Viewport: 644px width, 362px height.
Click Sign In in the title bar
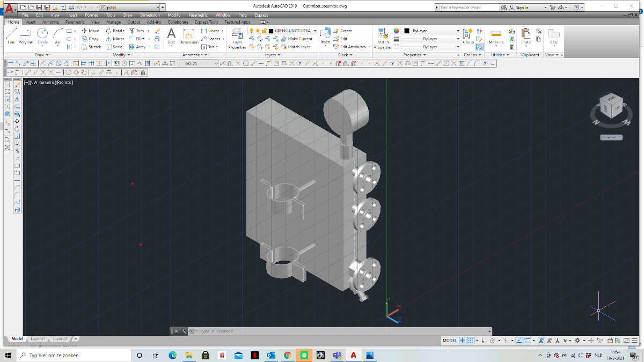pos(522,8)
